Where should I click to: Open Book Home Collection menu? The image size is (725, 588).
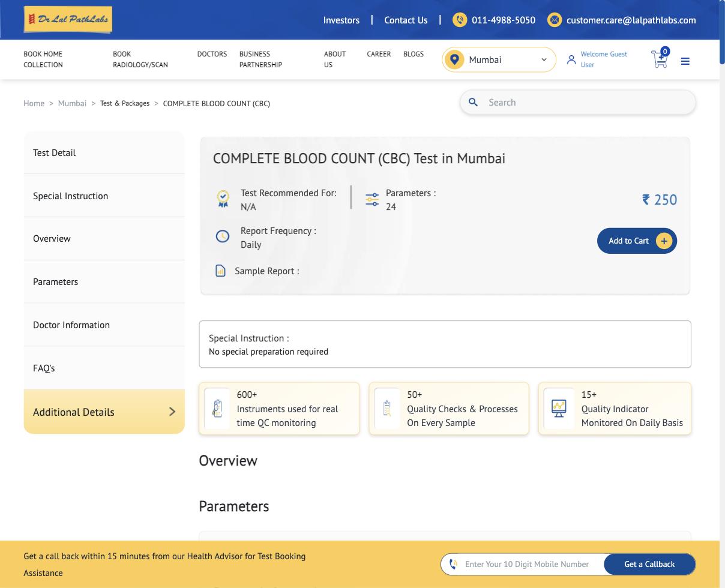43,59
